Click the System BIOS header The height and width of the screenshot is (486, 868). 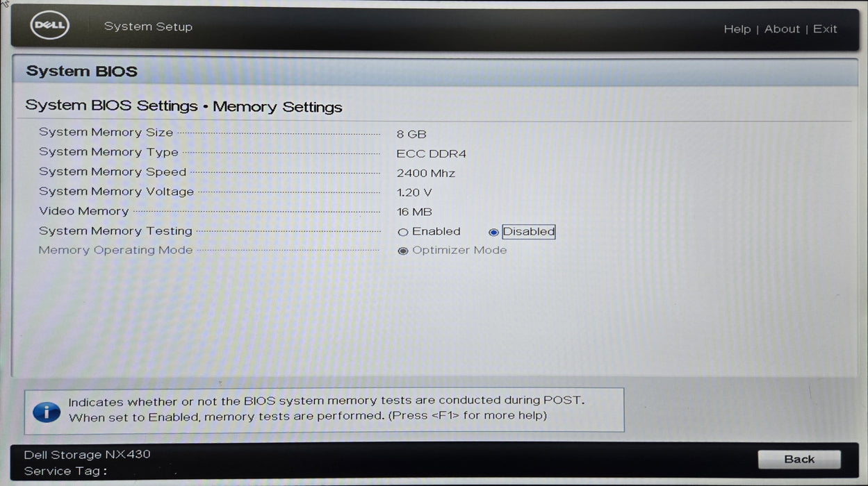coord(81,71)
